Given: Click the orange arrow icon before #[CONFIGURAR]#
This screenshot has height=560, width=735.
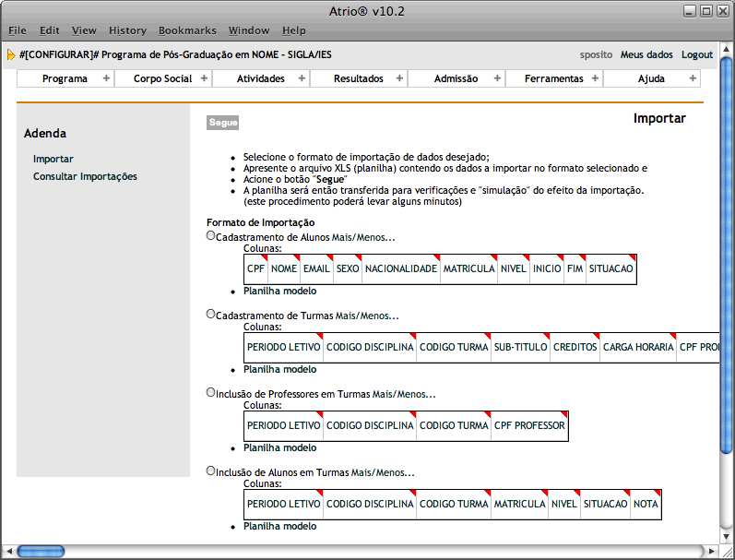Looking at the screenshot, I should [x=11, y=54].
